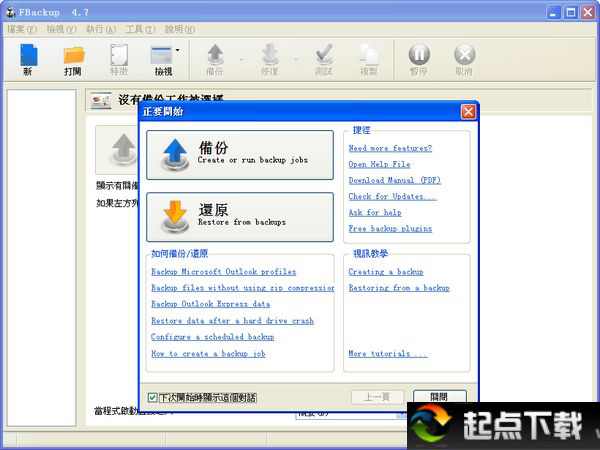
Task: Click Download Manual (PDF) link
Action: click(395, 180)
